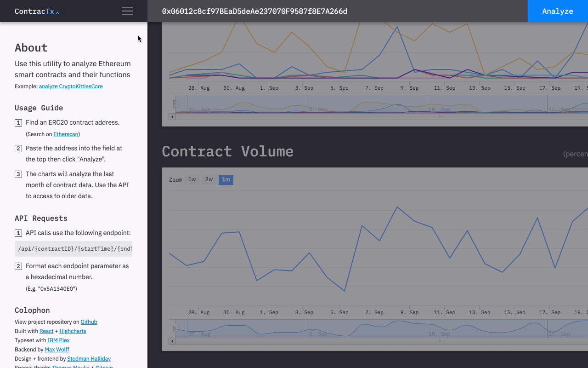The image size is (588, 368).
Task: Click the left navigator handle of the top chart
Action: coord(175,104)
